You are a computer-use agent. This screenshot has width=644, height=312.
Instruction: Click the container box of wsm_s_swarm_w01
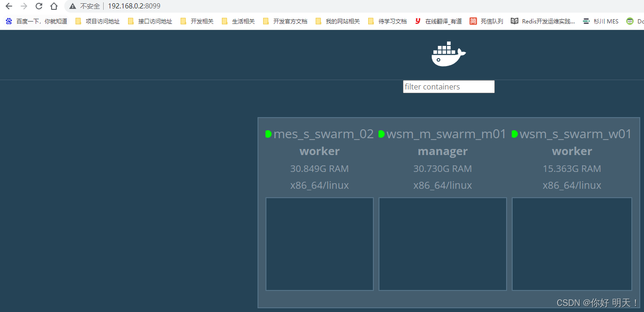coord(572,244)
